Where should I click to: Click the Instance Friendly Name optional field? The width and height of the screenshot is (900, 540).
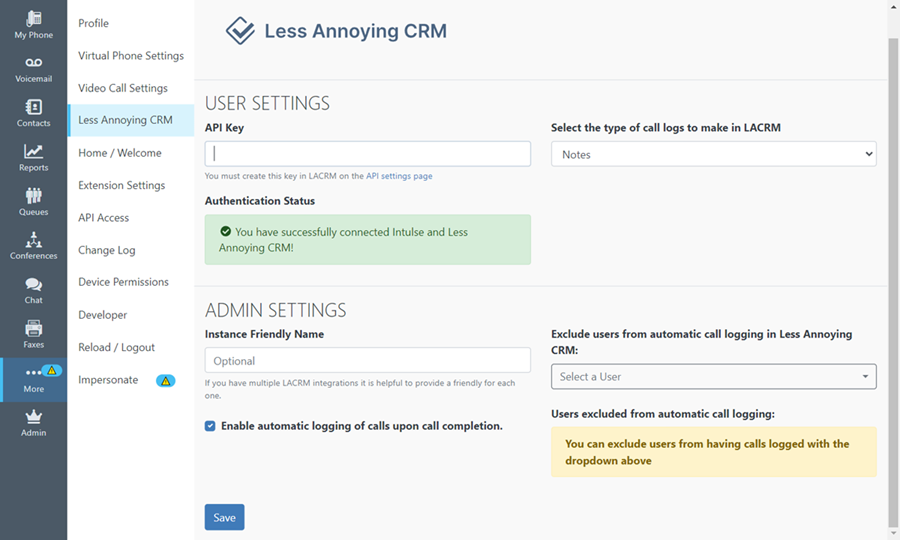(x=367, y=360)
